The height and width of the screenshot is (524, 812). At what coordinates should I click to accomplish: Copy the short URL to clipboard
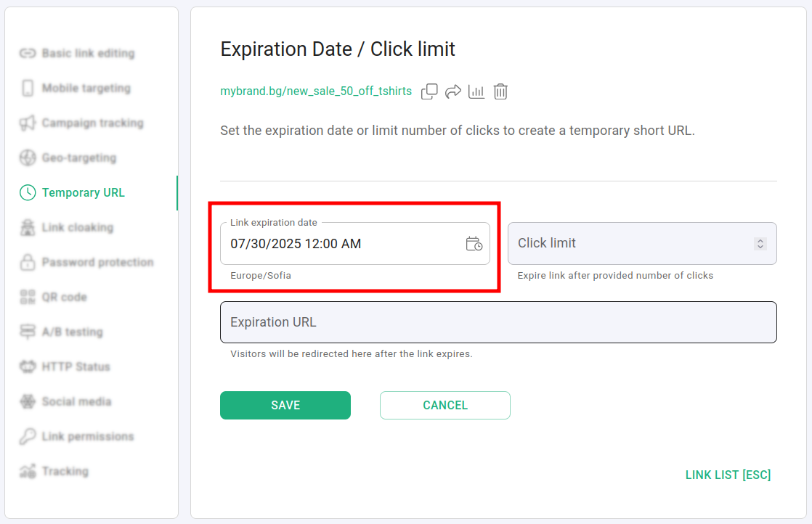pos(429,91)
